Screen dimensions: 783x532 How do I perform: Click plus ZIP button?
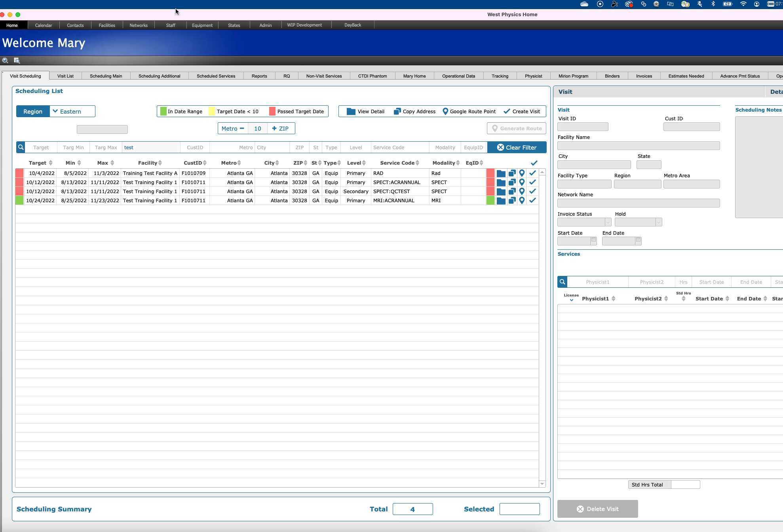coord(281,129)
